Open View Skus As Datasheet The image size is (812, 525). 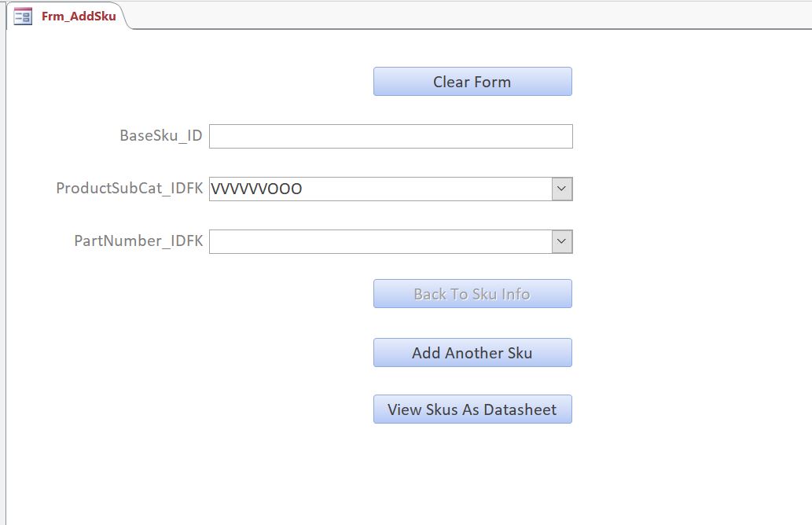(x=472, y=409)
